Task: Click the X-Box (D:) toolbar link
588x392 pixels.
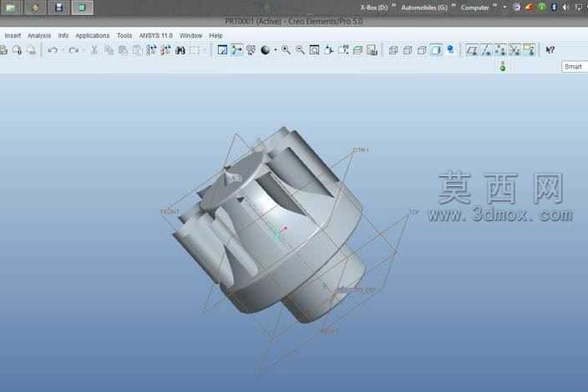Action: [x=374, y=8]
